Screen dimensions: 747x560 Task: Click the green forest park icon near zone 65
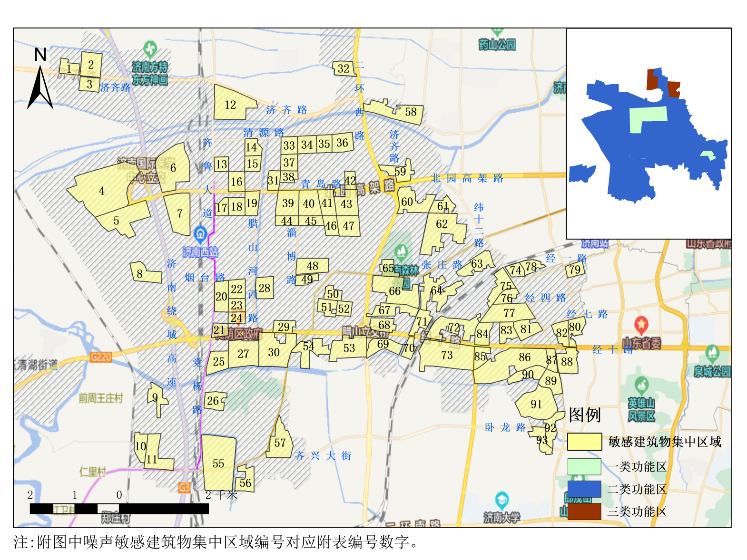click(401, 251)
